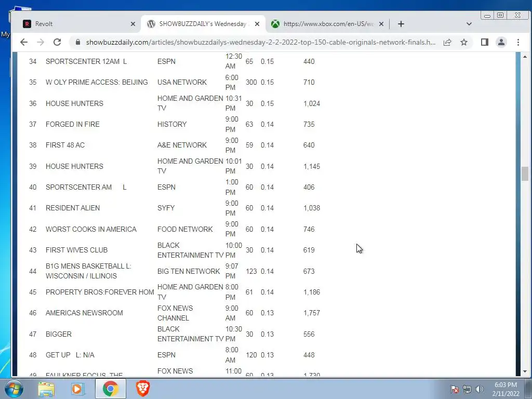View site info via the padlock icon
532x399 pixels.
coord(78,42)
